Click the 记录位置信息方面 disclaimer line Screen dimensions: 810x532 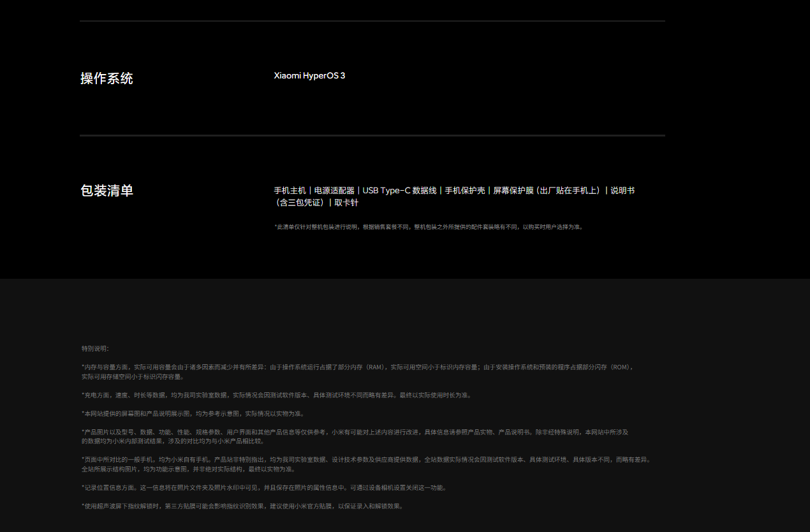(x=264, y=487)
